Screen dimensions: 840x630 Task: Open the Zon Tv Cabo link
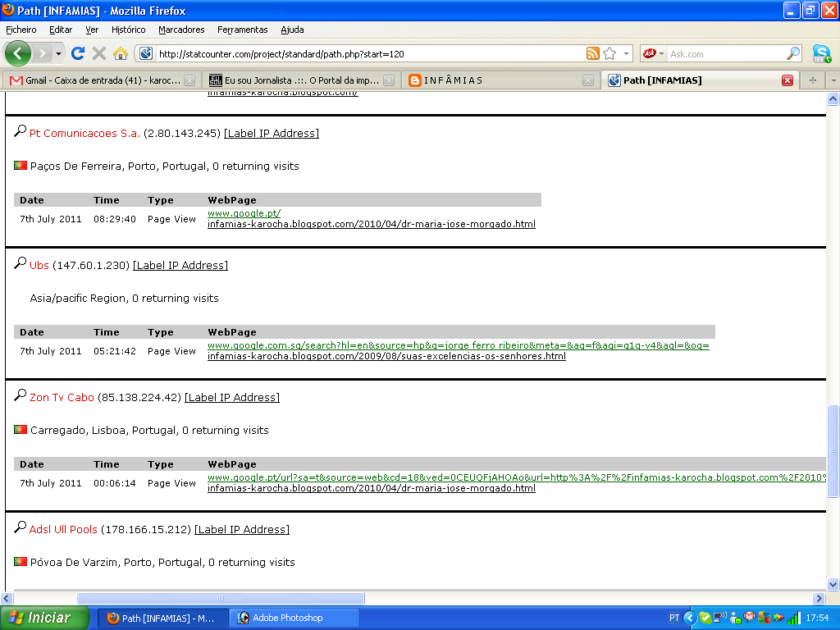62,398
